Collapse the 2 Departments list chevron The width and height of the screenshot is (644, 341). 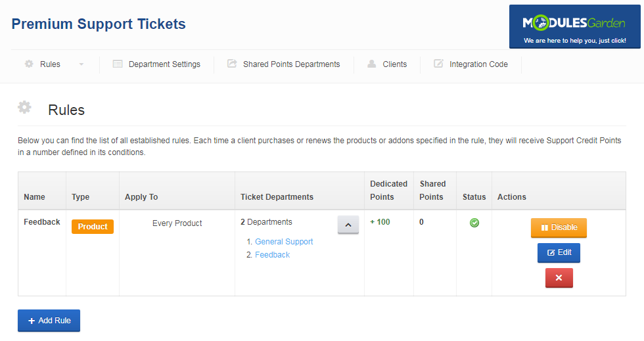(x=348, y=225)
